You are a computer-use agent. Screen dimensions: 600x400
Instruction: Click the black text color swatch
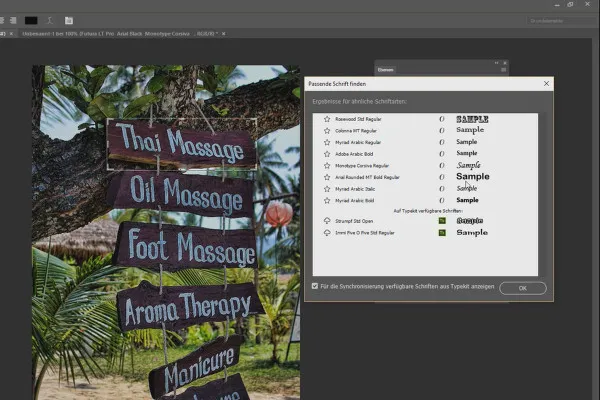point(31,21)
